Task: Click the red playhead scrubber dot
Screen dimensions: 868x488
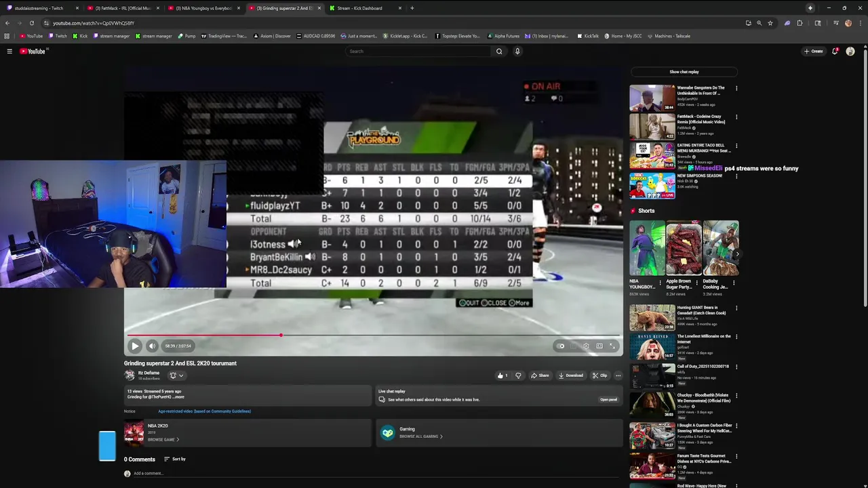Action: [280, 335]
